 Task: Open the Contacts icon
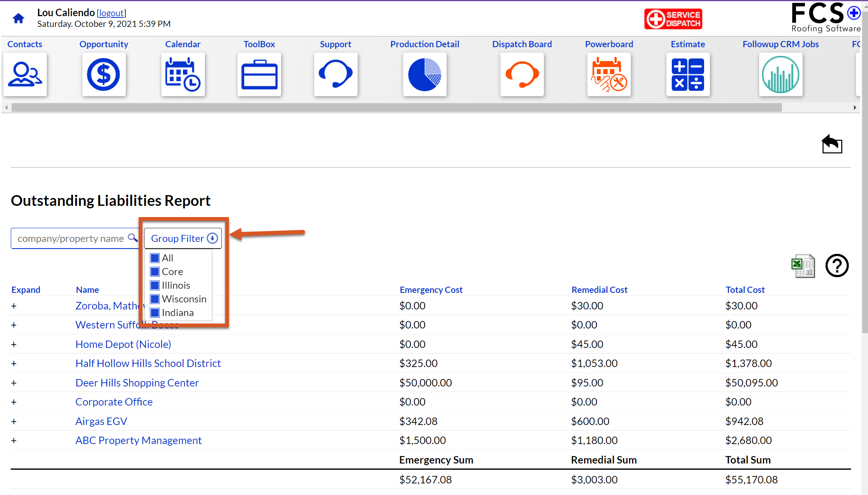[x=25, y=75]
